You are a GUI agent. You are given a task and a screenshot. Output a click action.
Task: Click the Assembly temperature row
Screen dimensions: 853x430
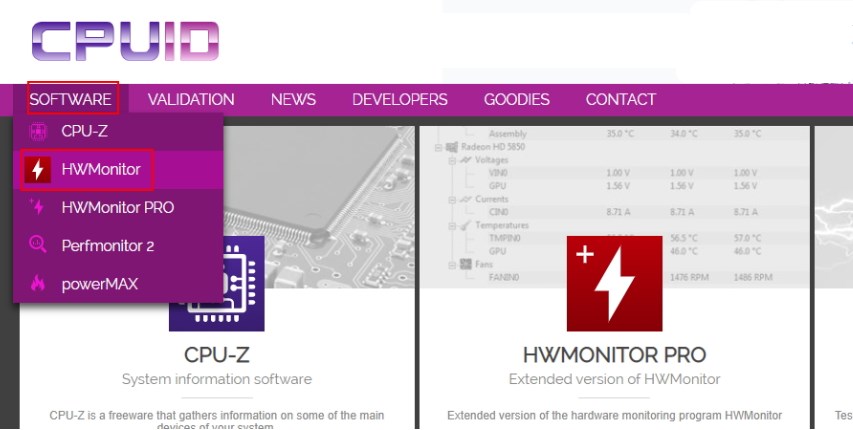[625, 134]
